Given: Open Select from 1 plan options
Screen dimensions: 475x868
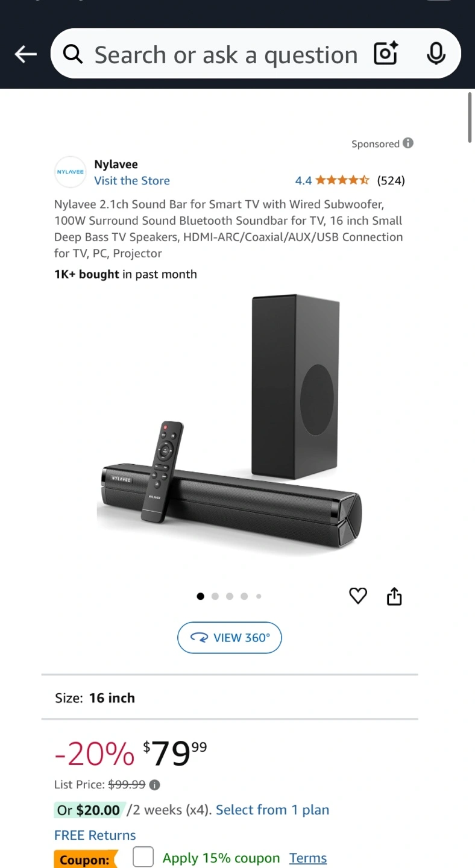Looking at the screenshot, I should coord(272,810).
